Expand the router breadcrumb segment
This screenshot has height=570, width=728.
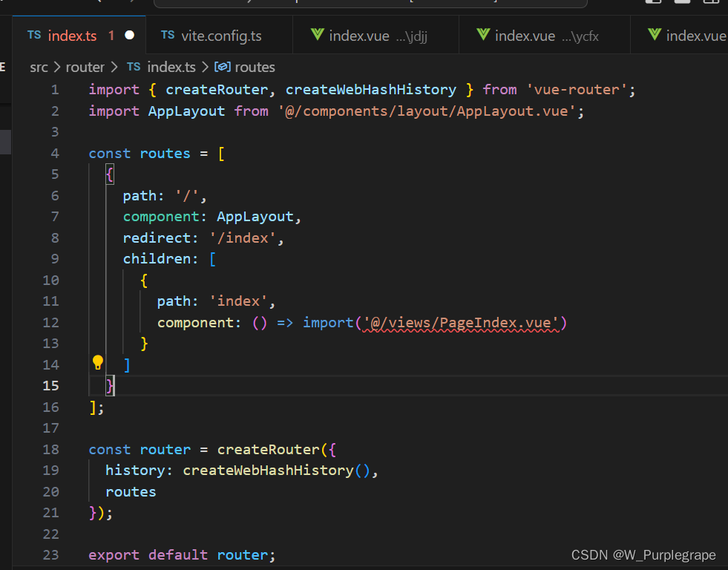85,67
